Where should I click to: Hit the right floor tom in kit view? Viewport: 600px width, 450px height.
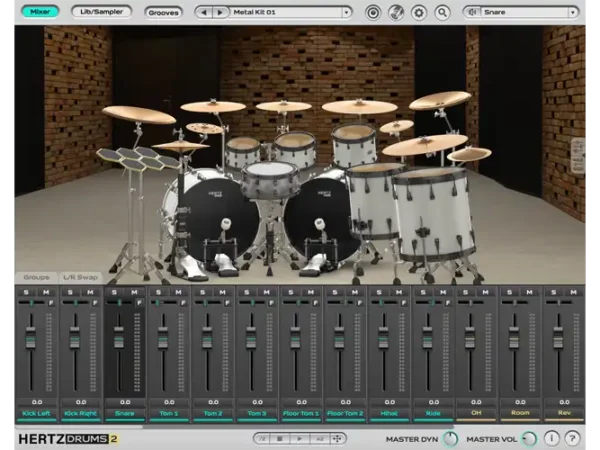432,214
